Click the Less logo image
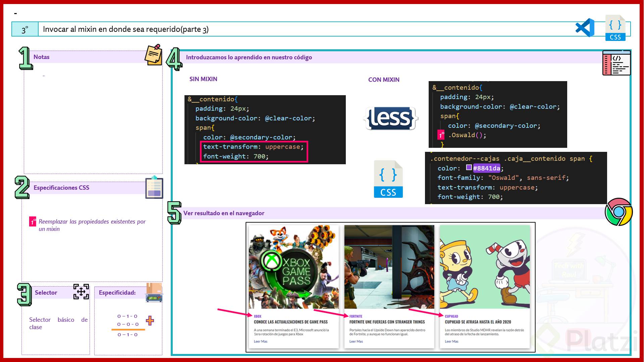Screen dimensions: 644x362 [x=390, y=118]
